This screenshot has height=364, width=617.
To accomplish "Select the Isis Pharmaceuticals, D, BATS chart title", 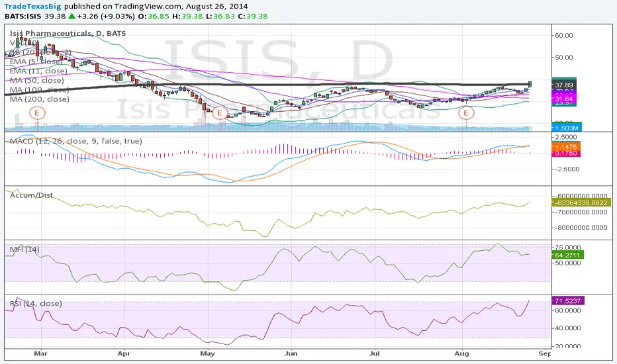I will click(x=68, y=34).
